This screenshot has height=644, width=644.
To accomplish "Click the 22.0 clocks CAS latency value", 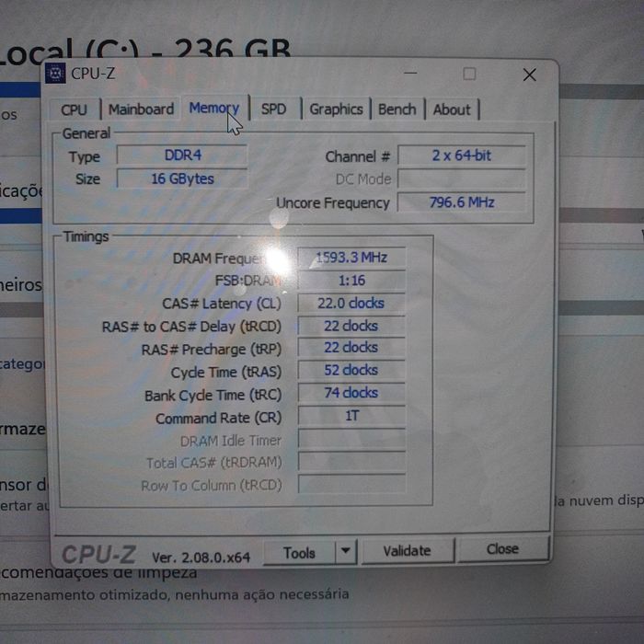I will click(351, 303).
